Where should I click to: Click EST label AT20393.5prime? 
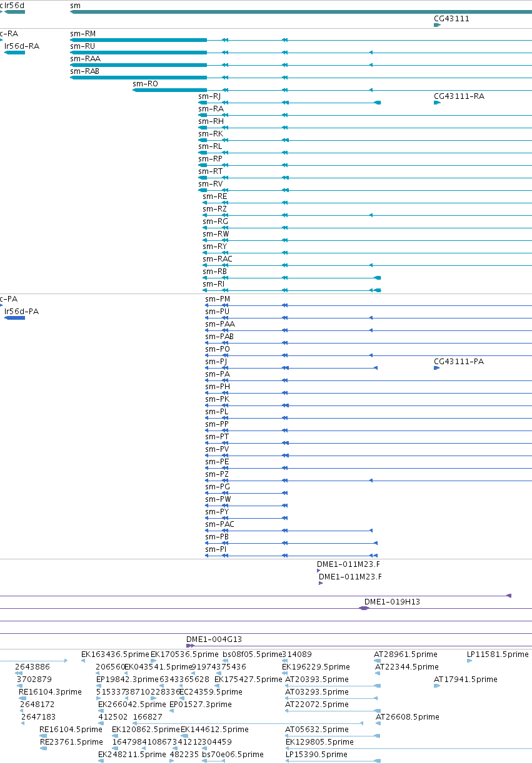(x=317, y=680)
